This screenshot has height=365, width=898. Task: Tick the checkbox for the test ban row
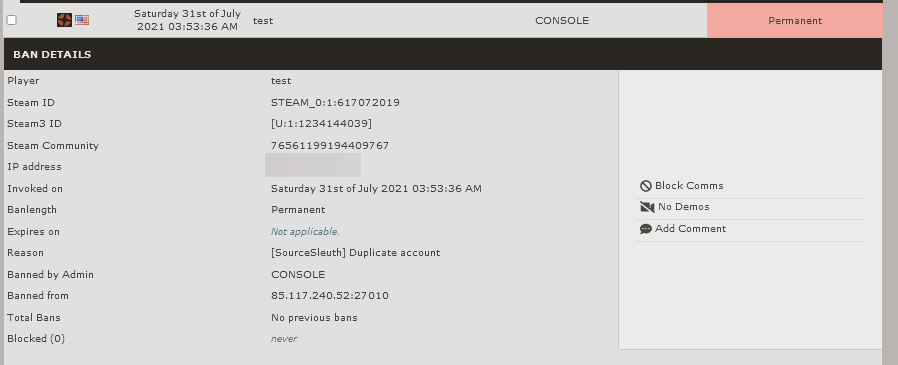click(11, 20)
